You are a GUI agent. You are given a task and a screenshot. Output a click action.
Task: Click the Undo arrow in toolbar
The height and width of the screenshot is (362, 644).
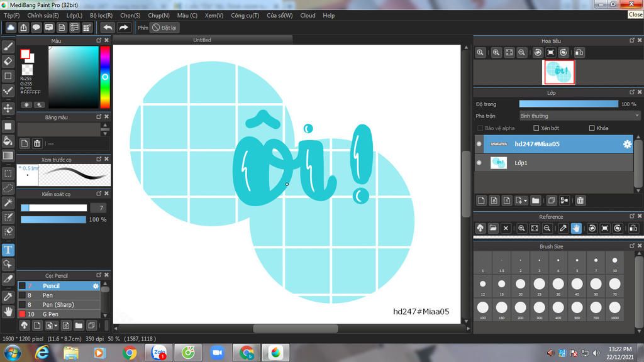tap(108, 28)
